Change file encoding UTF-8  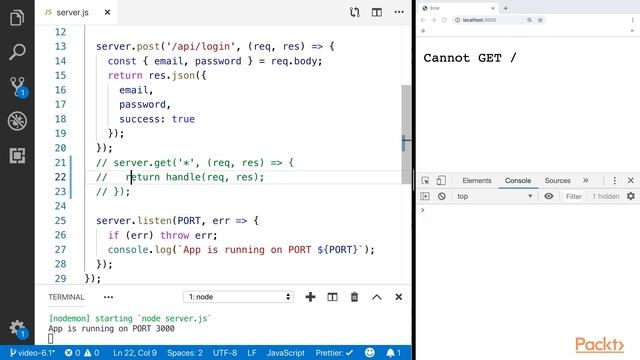225,353
